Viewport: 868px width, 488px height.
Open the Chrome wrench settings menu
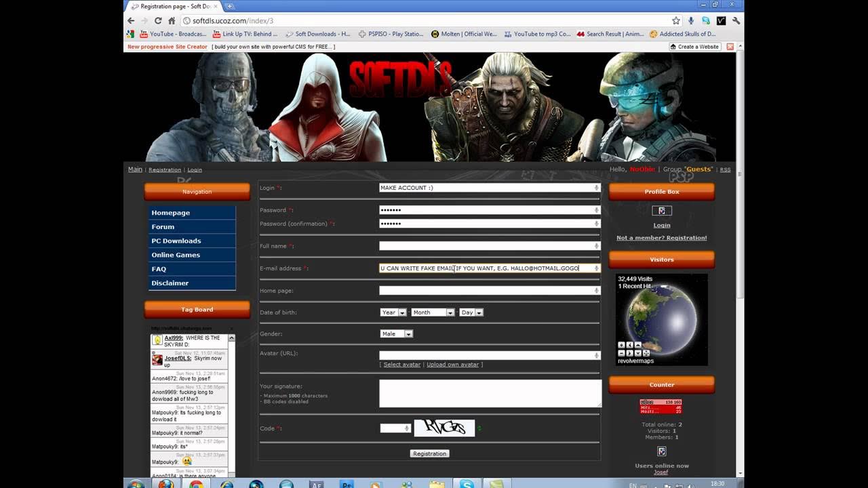[x=736, y=20]
